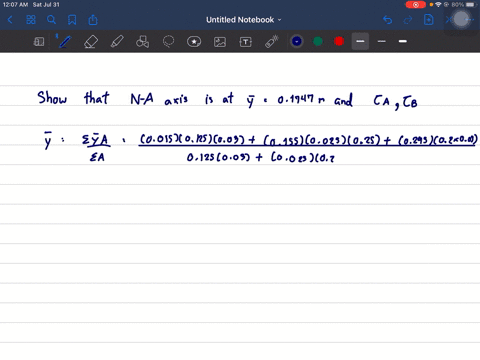Select the Image insert tool
Image resolution: width=480 pixels, height=360 pixels.
[x=220, y=42]
